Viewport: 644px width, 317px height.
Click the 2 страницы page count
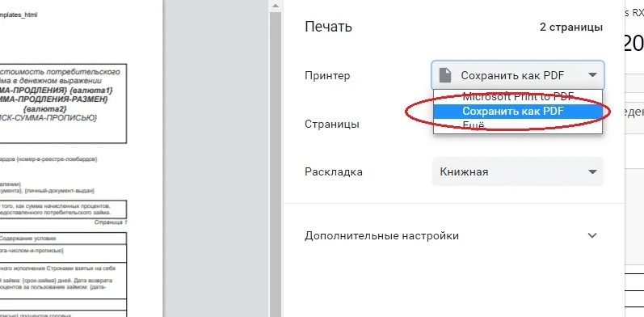click(x=571, y=27)
